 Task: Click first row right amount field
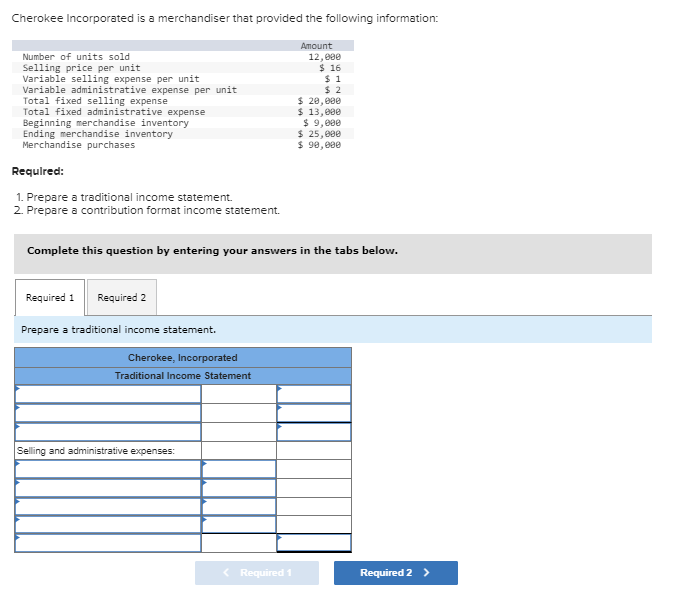coord(314,394)
